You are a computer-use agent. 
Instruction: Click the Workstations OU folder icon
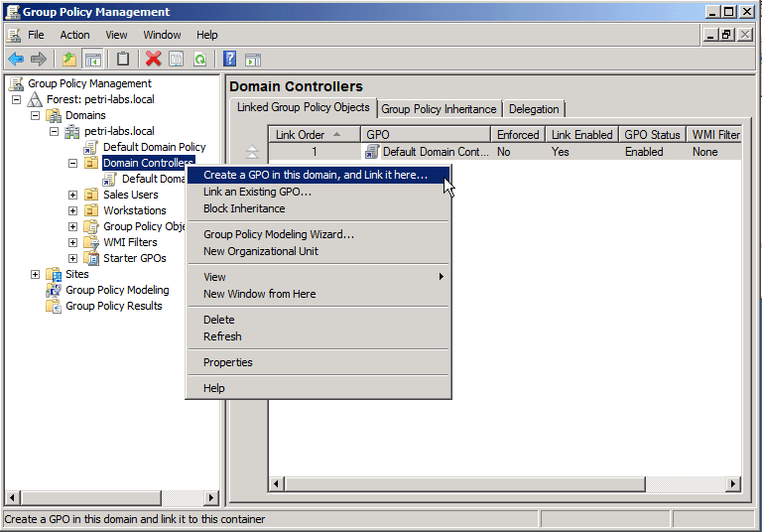tap(91, 210)
